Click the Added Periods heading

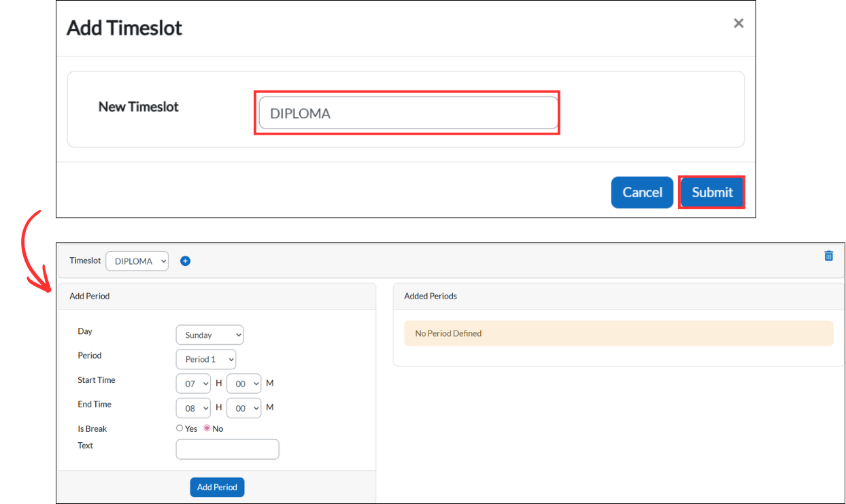click(430, 296)
